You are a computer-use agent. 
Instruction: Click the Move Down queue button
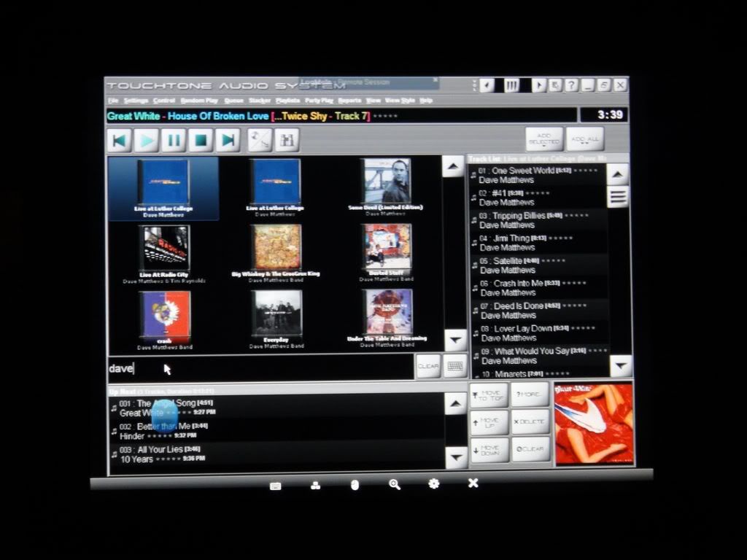coord(489,450)
